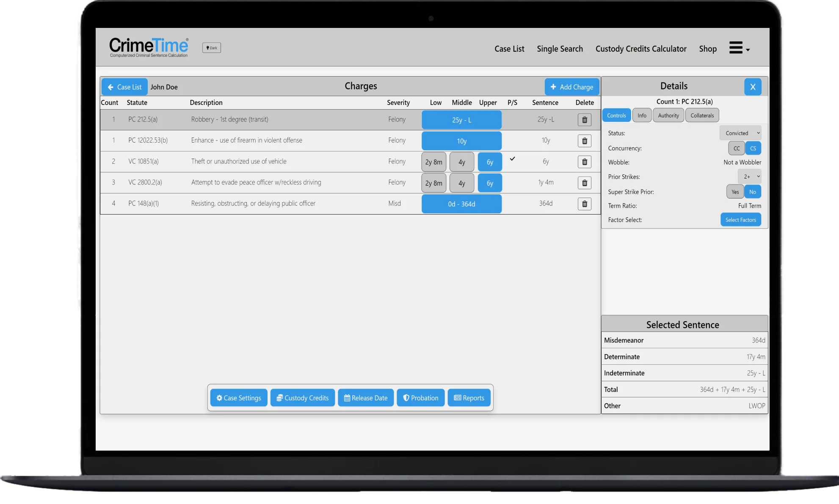Select the 2y 8m low term for VC 10851(a)

(x=433, y=162)
